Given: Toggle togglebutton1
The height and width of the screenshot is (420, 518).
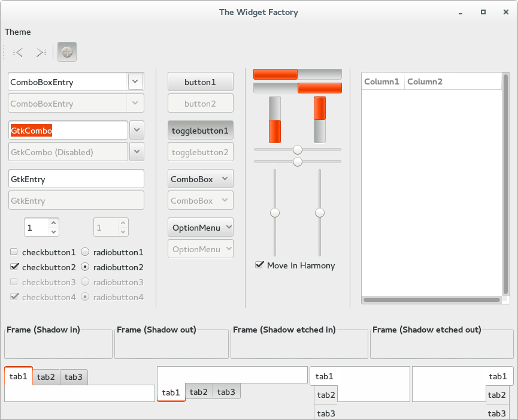Looking at the screenshot, I should (200, 130).
